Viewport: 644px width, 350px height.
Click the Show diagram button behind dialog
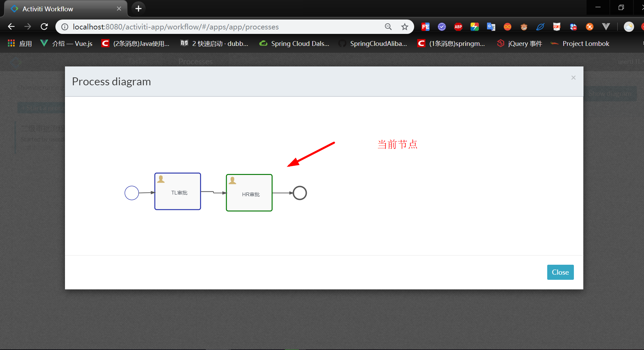pyautogui.click(x=610, y=93)
